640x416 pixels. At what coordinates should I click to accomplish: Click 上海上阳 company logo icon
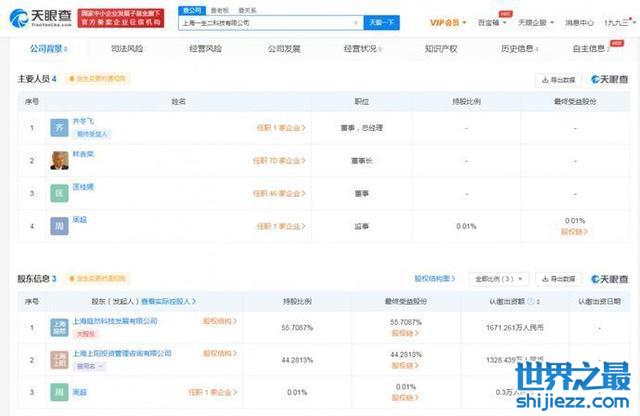coord(60,358)
